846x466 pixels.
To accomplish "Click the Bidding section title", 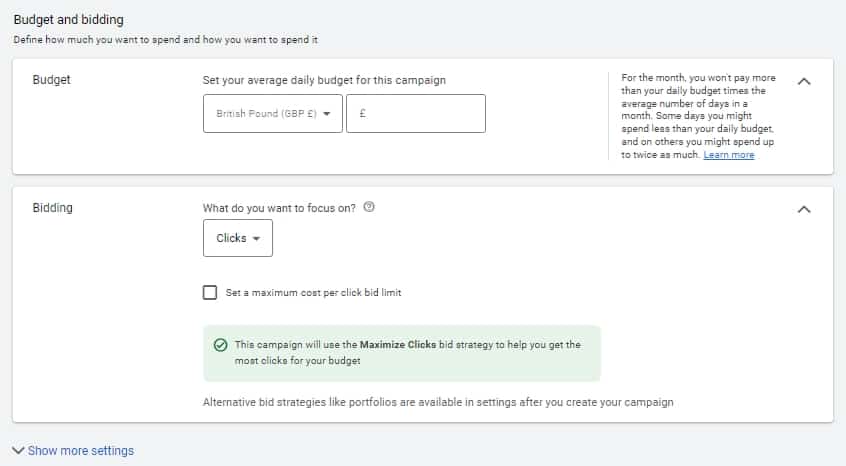I will pos(52,208).
